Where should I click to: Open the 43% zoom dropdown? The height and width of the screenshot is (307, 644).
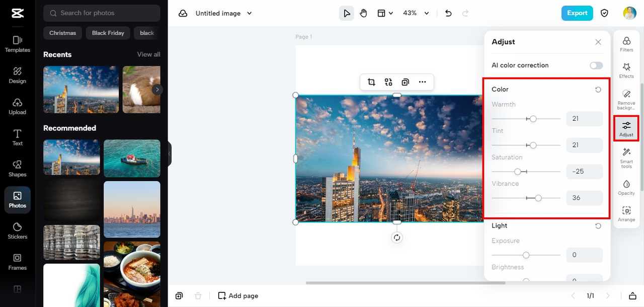tap(416, 13)
